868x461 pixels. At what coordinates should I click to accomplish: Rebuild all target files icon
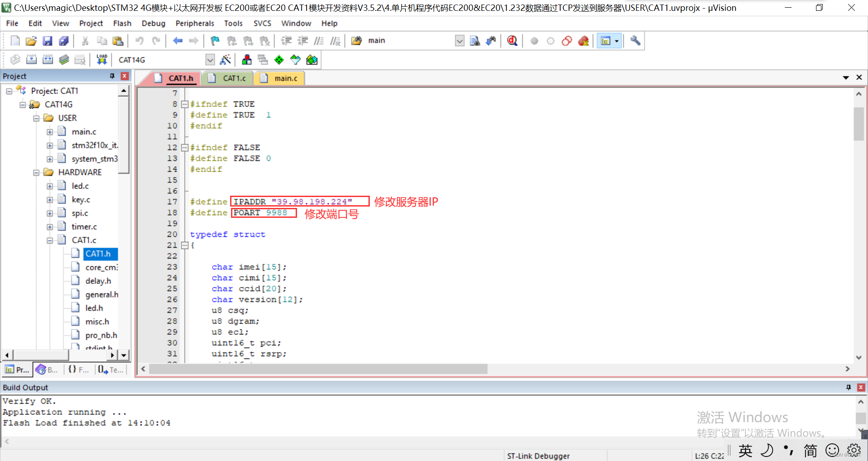click(48, 60)
